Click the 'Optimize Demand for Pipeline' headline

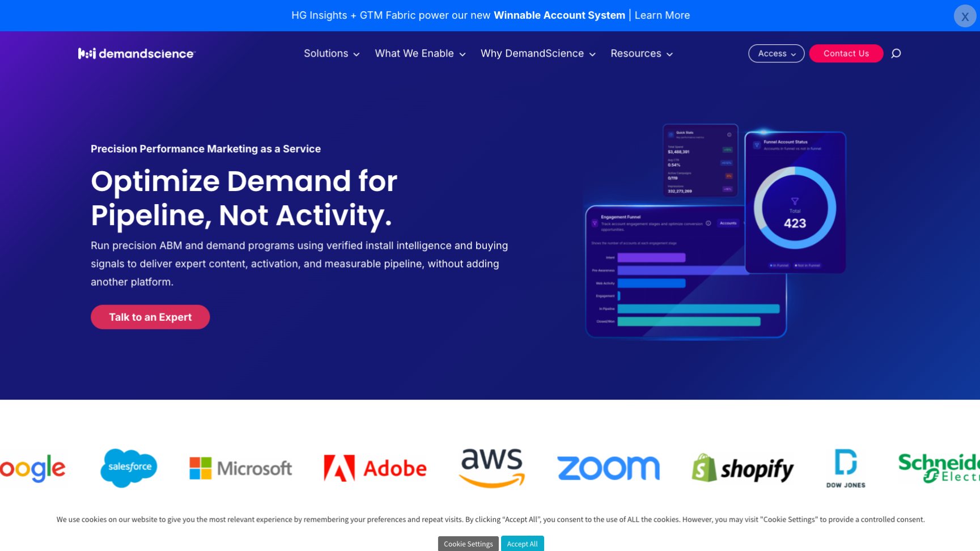(244, 198)
